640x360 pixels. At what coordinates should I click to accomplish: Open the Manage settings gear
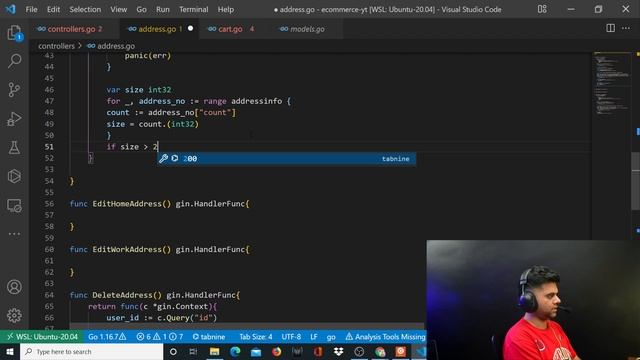(14, 315)
